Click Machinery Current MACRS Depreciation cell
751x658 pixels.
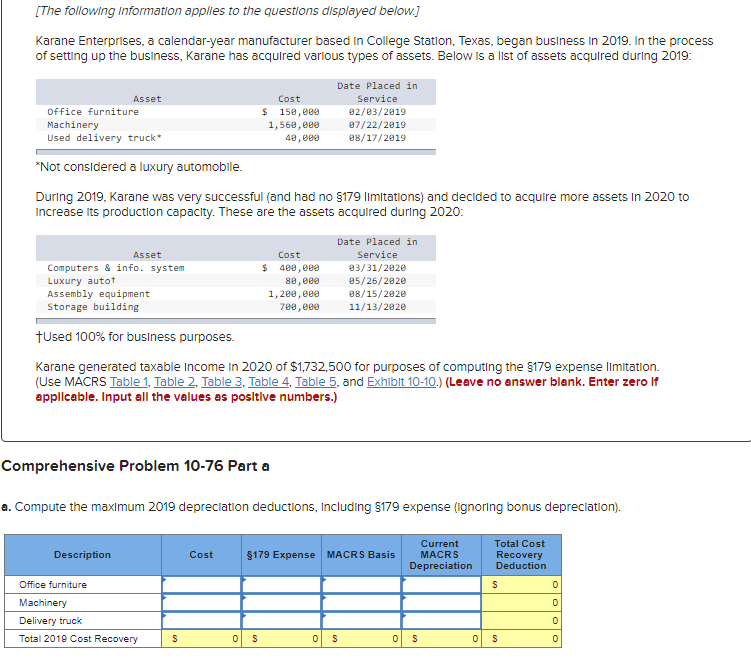pos(441,602)
